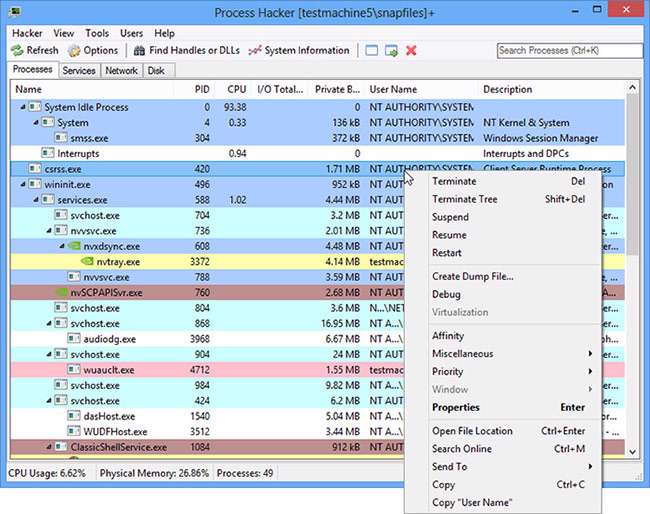Image resolution: width=650 pixels, height=514 pixels.
Task: Click the Refresh toolbar icon
Action: click(17, 50)
